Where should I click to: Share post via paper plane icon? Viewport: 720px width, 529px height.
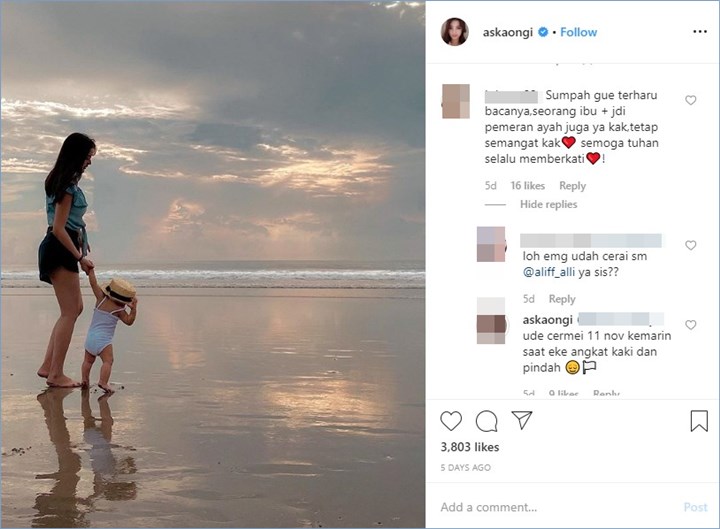pos(521,421)
